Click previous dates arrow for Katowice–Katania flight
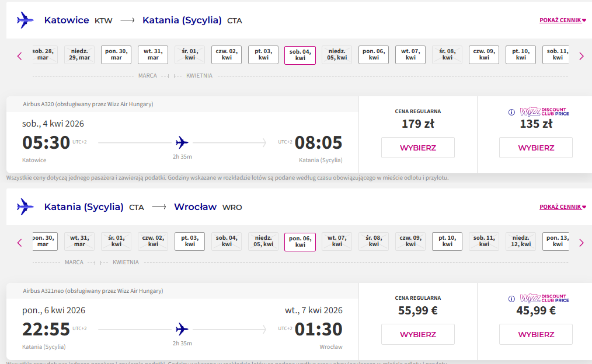 (20, 57)
